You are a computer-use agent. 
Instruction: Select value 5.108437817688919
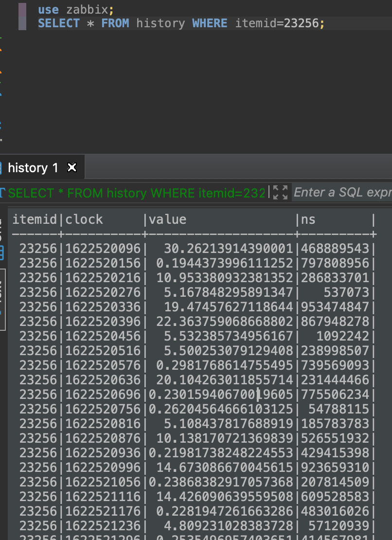pos(228,424)
